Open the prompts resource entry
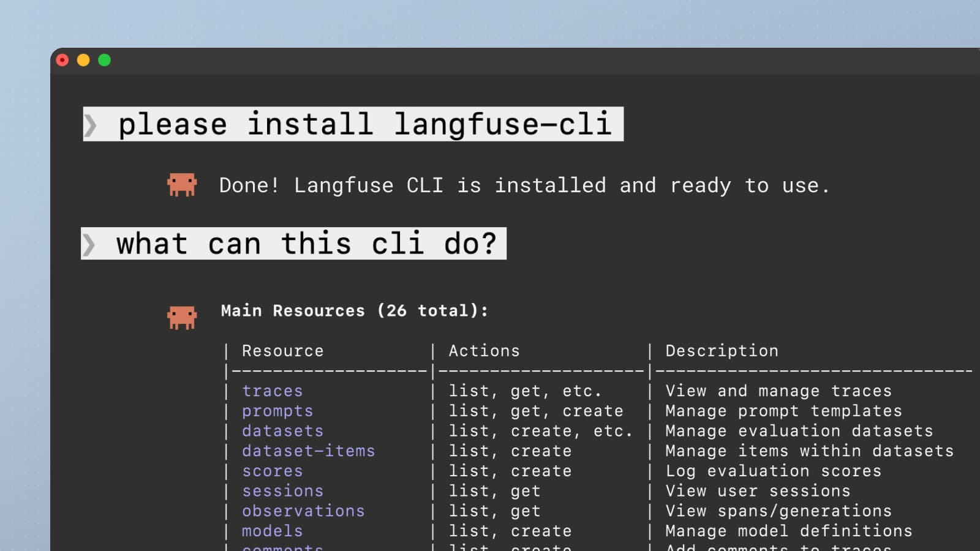The height and width of the screenshot is (551, 980). [x=277, y=411]
